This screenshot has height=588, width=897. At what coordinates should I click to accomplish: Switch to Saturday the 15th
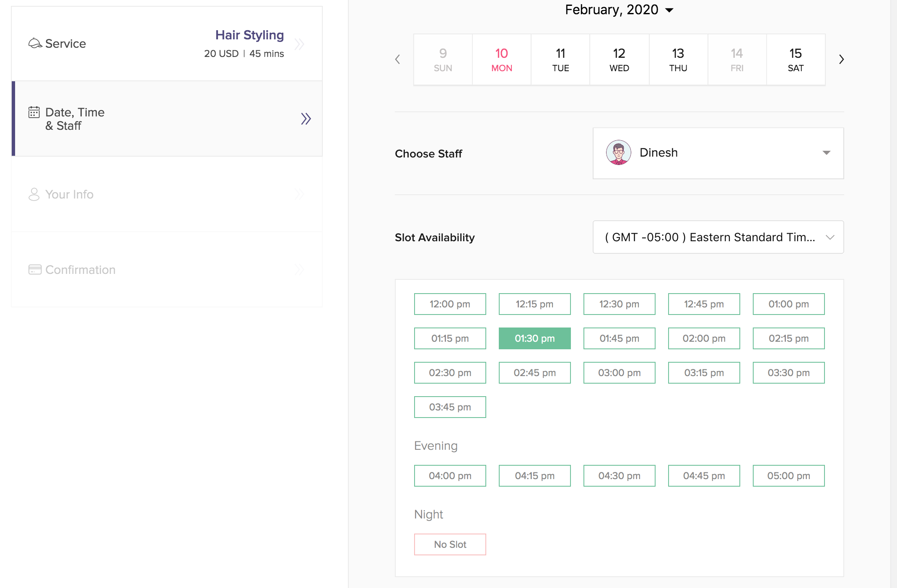click(x=795, y=59)
